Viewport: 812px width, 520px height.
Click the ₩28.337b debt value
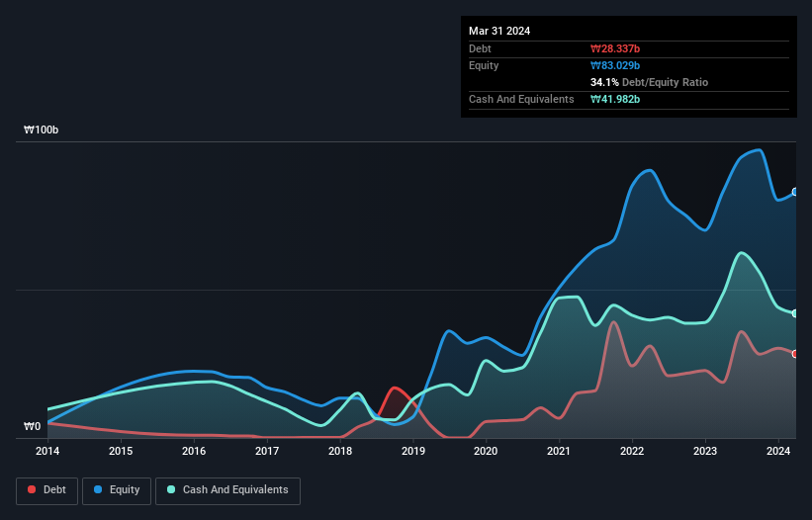pyautogui.click(x=615, y=48)
